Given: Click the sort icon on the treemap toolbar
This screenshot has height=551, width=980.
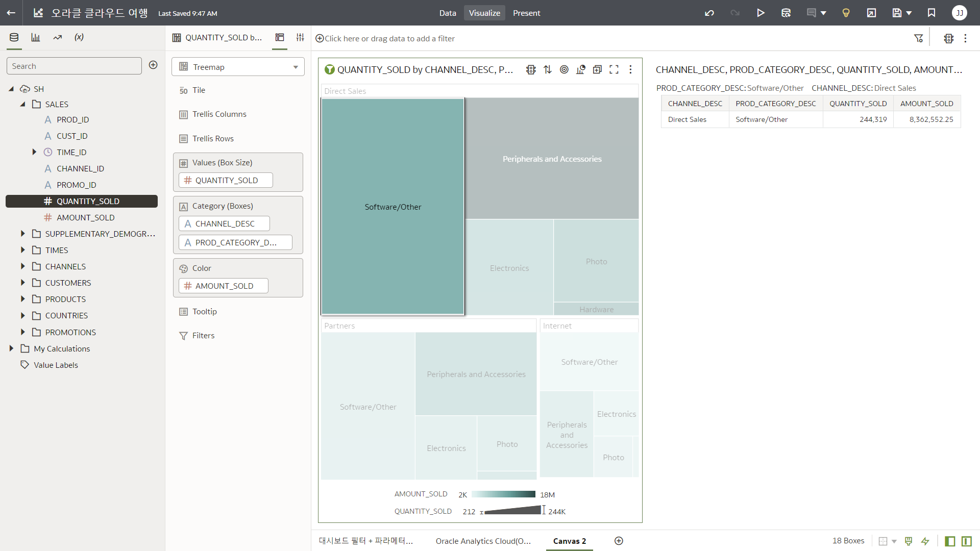Looking at the screenshot, I should 548,69.
